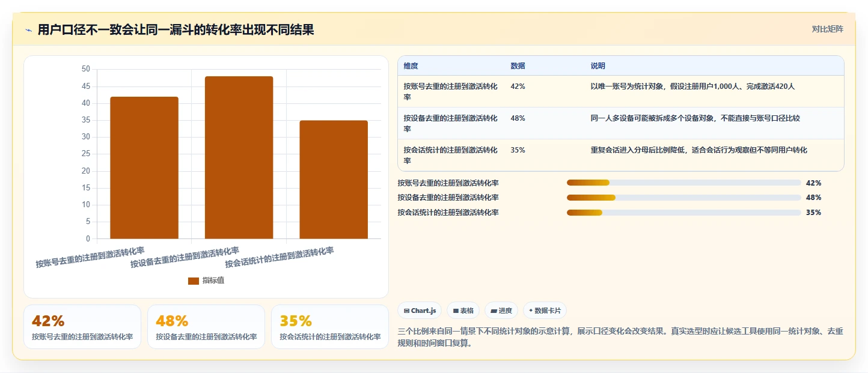Click the 维度 column header

[411, 66]
